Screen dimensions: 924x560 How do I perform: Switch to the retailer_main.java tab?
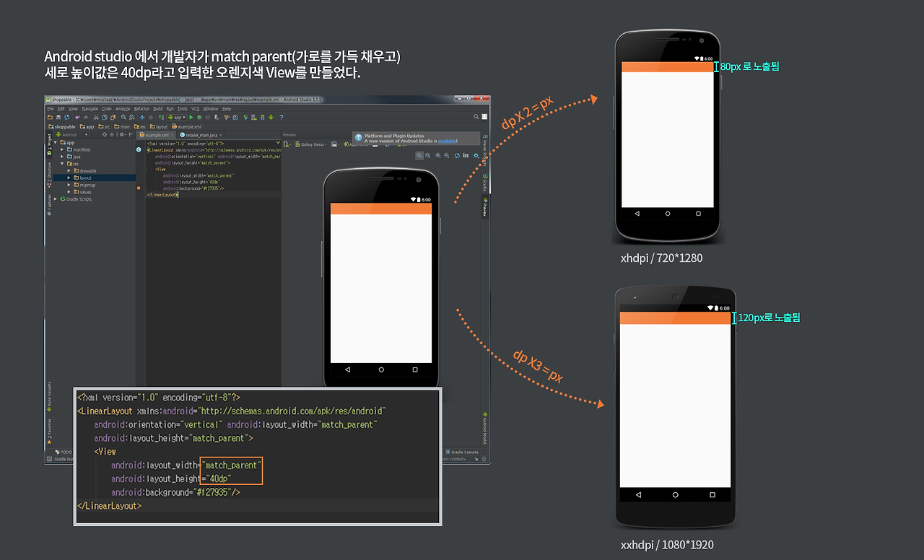click(201, 134)
